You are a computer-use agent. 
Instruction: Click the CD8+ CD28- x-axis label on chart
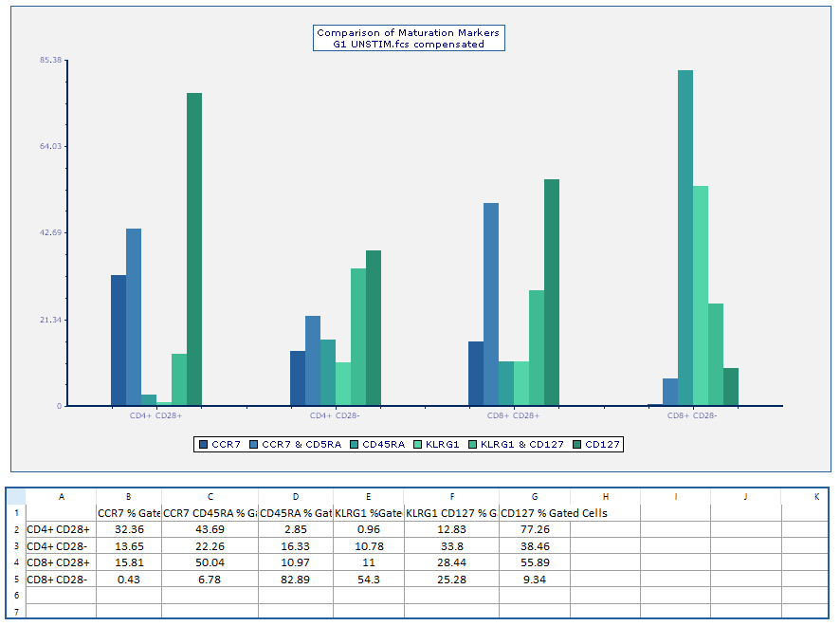pos(691,415)
